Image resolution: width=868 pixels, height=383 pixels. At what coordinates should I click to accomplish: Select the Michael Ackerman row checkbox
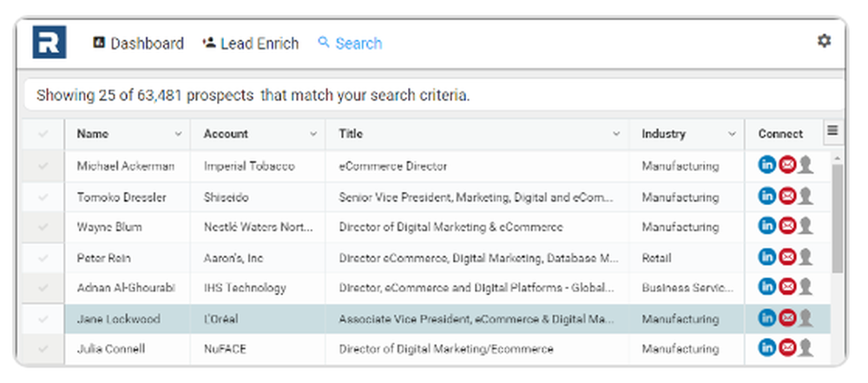43,166
